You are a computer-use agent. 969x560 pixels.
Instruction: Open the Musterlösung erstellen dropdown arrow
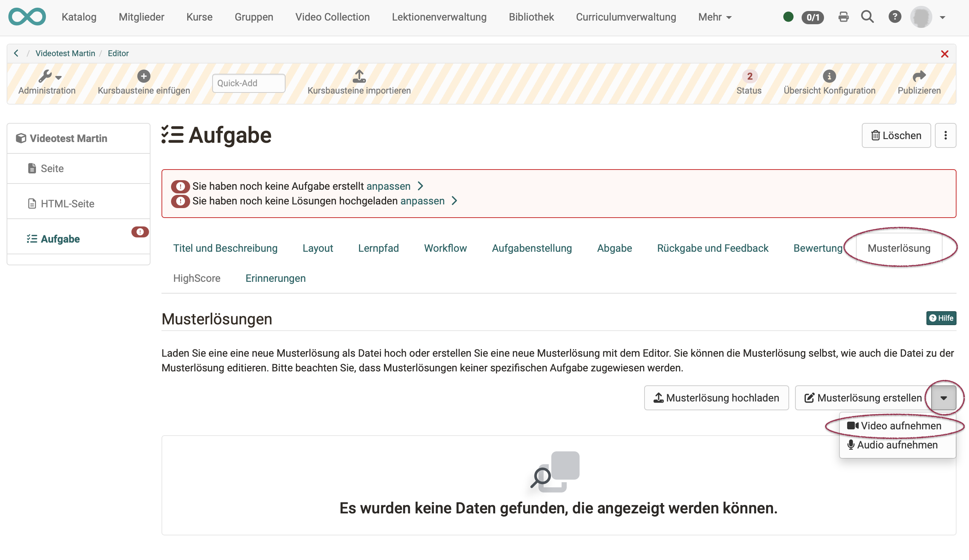[943, 398]
